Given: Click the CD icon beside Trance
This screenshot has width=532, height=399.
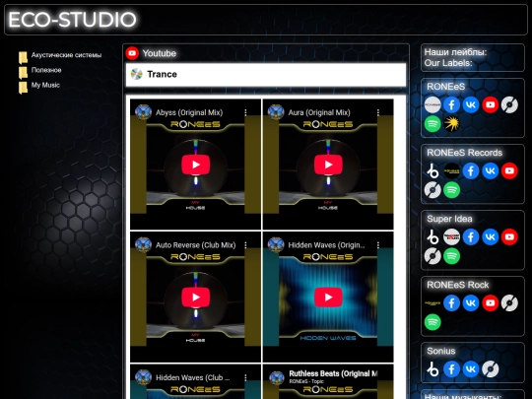Looking at the screenshot, I should 136,74.
